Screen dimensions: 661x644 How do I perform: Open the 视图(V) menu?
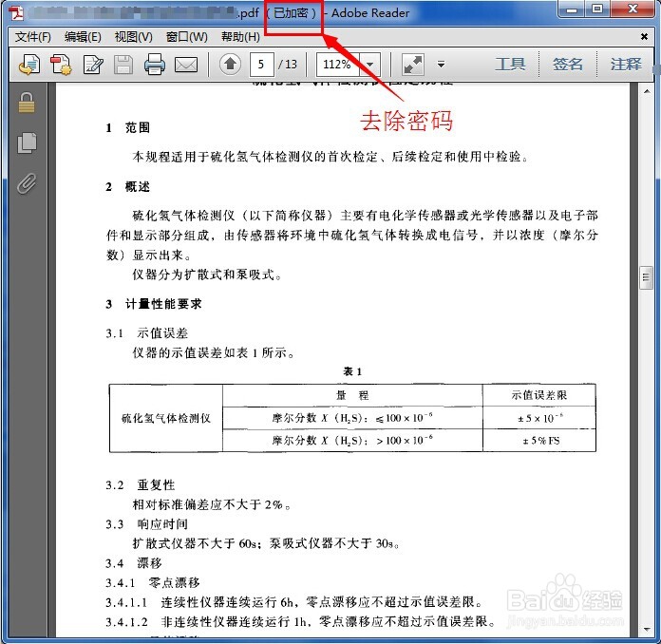(x=133, y=37)
